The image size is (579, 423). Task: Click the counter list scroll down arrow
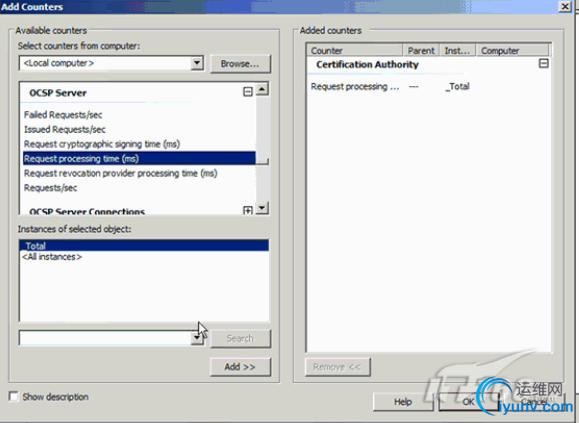(x=262, y=208)
